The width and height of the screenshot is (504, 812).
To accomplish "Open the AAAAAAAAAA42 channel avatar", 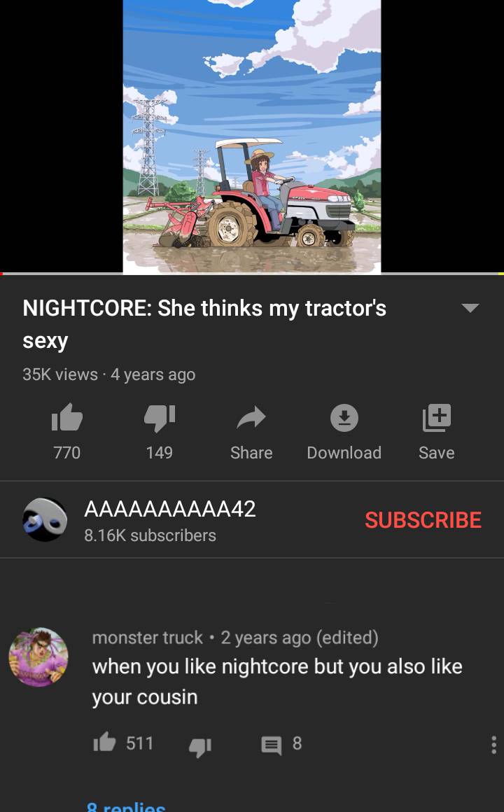I will [x=45, y=519].
